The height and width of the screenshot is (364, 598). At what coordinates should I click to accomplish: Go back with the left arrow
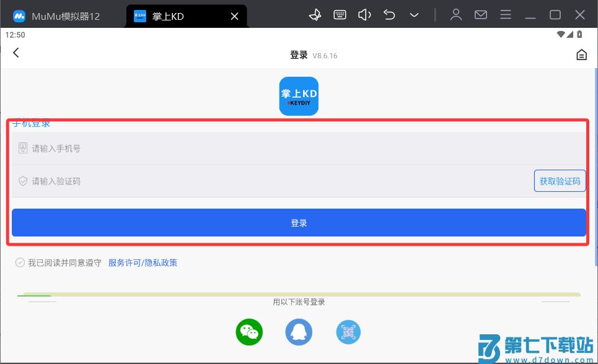tap(15, 53)
